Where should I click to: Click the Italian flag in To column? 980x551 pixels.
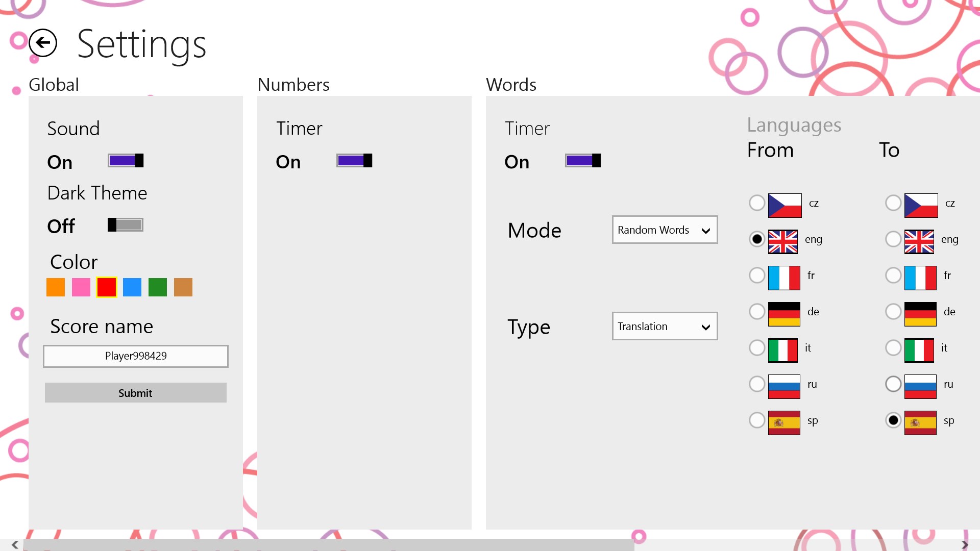coord(919,350)
